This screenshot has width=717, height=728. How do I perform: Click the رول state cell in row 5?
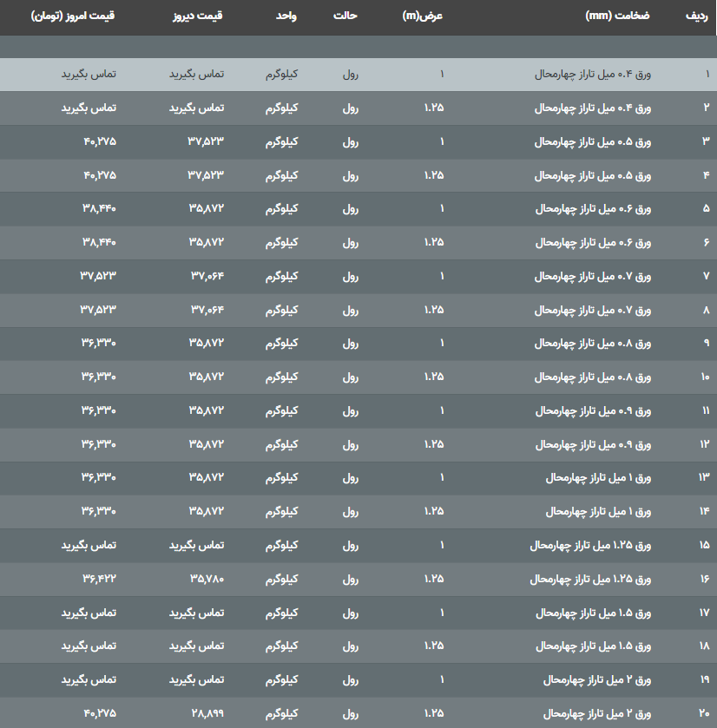coord(351,209)
